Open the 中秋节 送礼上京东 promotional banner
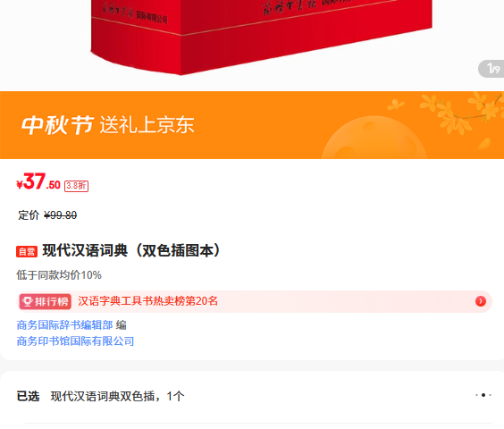This screenshot has height=429, width=504. click(x=252, y=125)
